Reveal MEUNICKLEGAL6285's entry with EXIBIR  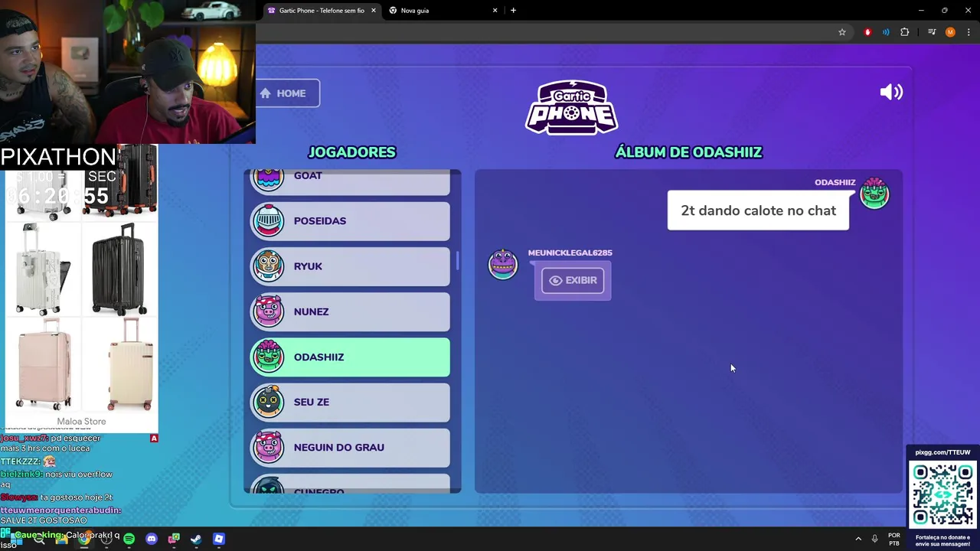tap(573, 280)
